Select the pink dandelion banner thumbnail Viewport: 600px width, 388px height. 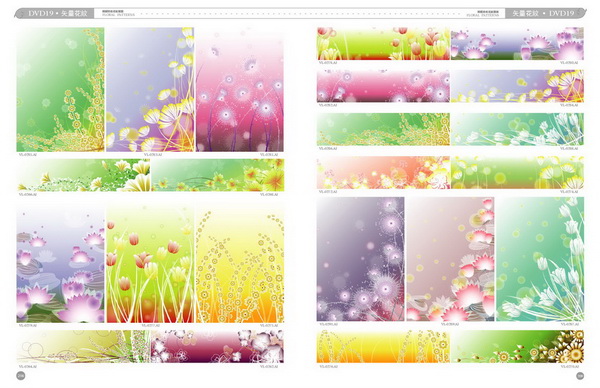pos(383,86)
